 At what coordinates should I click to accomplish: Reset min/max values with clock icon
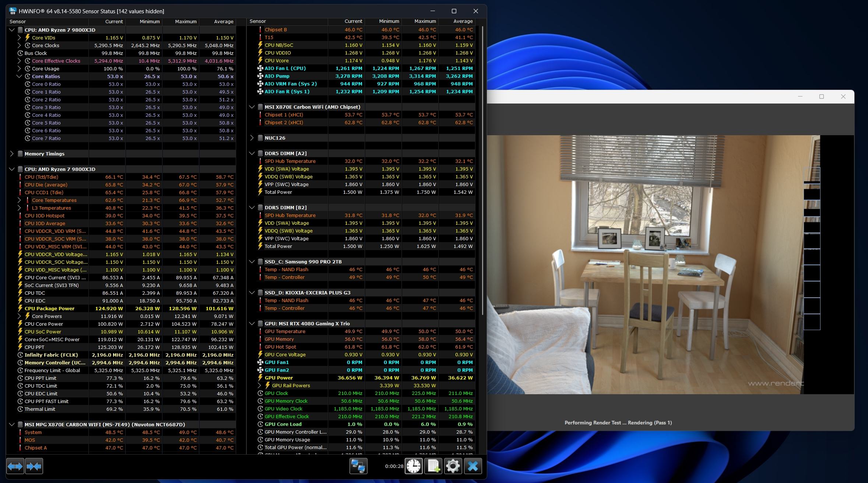pyautogui.click(x=414, y=466)
